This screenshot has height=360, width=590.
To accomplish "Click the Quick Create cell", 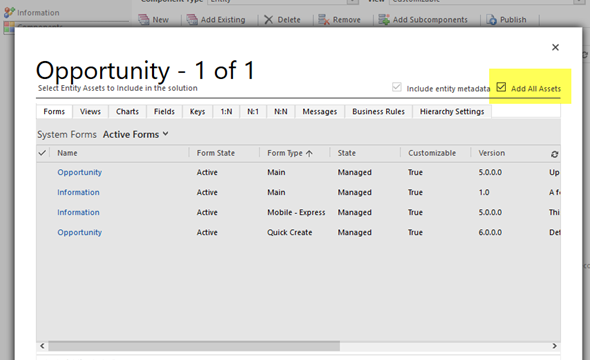I will pyautogui.click(x=290, y=232).
